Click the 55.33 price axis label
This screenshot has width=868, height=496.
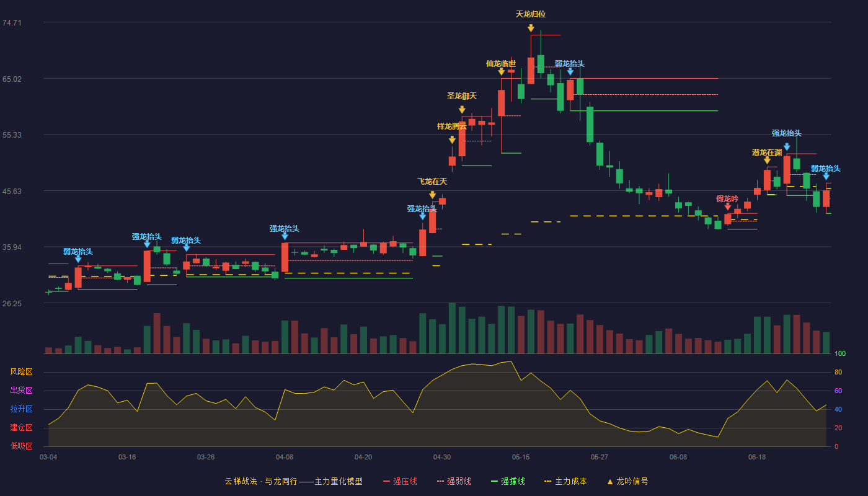click(x=12, y=135)
